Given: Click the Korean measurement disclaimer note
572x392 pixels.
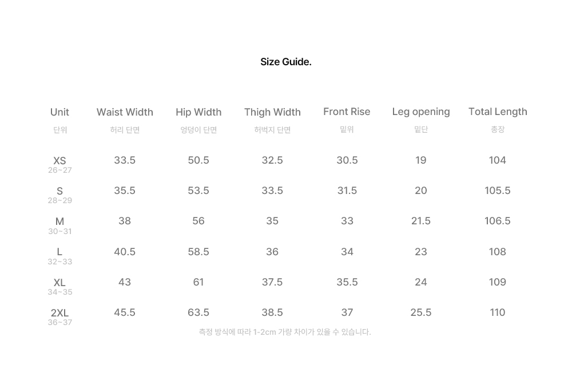Looking at the screenshot, I should tap(285, 332).
